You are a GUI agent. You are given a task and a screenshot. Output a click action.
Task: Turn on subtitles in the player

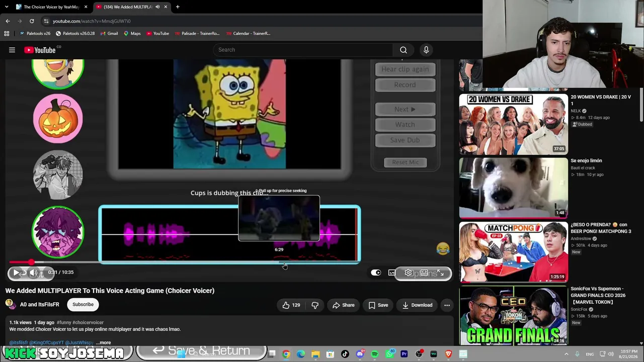[392, 273]
